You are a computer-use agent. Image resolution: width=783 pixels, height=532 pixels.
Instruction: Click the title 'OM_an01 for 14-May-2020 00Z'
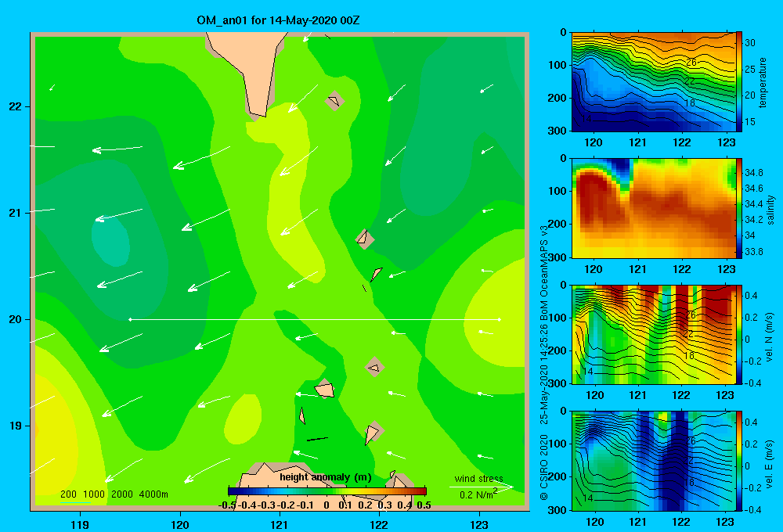tap(278, 20)
